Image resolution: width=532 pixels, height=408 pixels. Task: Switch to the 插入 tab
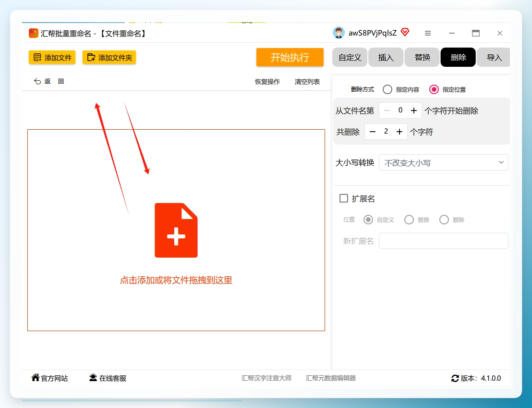point(386,57)
